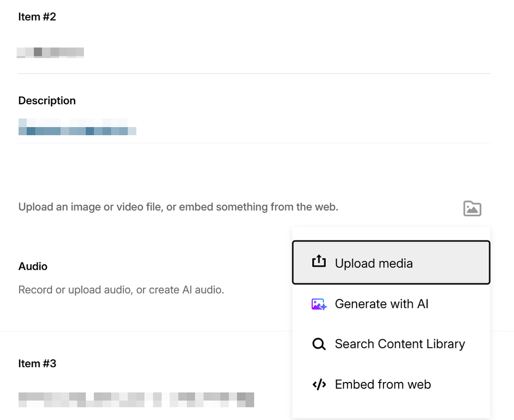Pick Embed from web entry
Screen dimensions: 514x420
(382, 385)
